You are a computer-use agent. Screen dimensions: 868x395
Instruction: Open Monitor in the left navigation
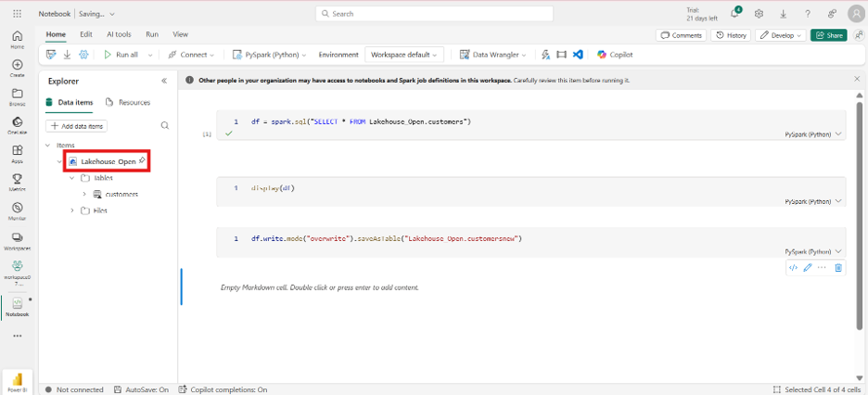click(18, 210)
